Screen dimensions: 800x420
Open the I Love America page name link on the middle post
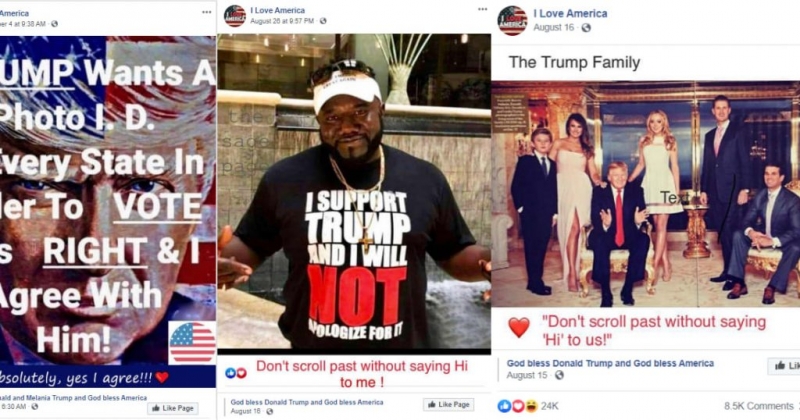pyautogui.click(x=278, y=10)
